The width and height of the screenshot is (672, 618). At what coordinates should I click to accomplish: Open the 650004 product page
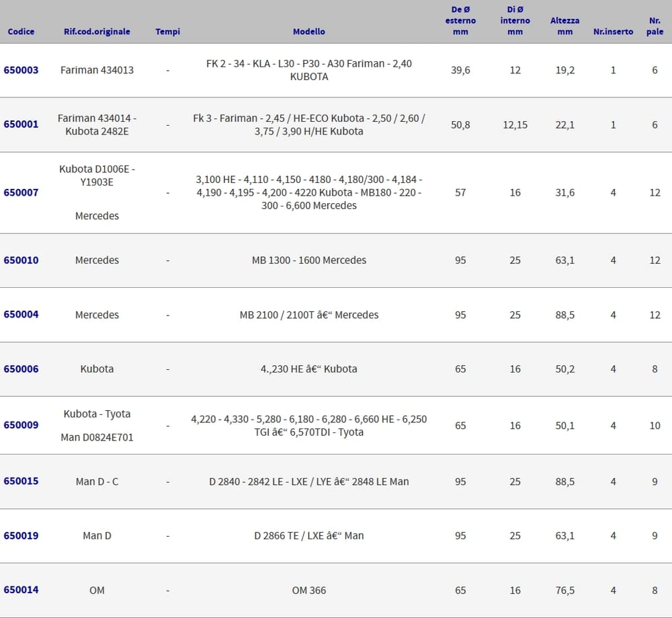pos(22,315)
